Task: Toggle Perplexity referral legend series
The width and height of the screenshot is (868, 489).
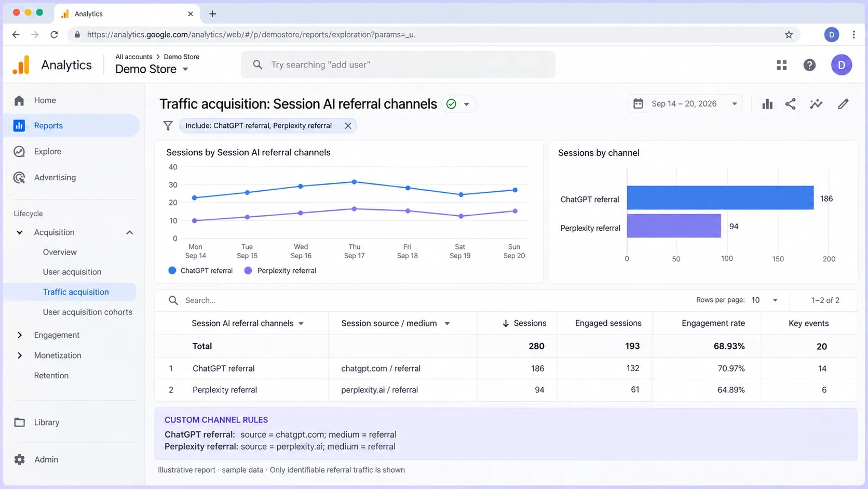Action: [280, 271]
